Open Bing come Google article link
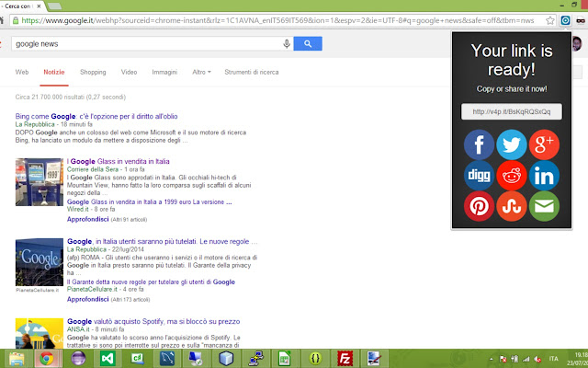 (96, 117)
